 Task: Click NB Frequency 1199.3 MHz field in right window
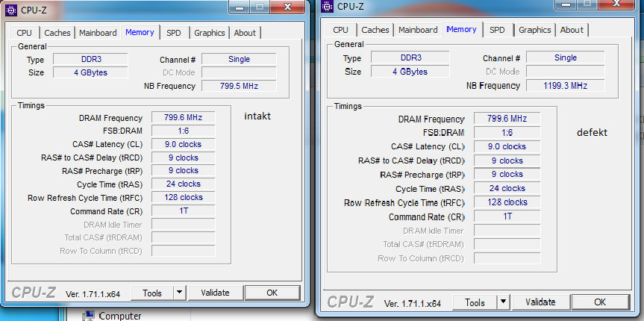565,86
